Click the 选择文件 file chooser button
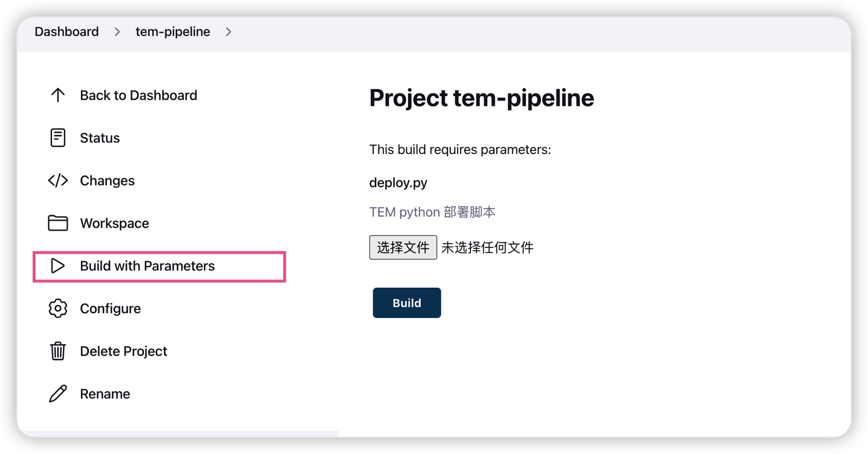The image size is (868, 454). 403,247
